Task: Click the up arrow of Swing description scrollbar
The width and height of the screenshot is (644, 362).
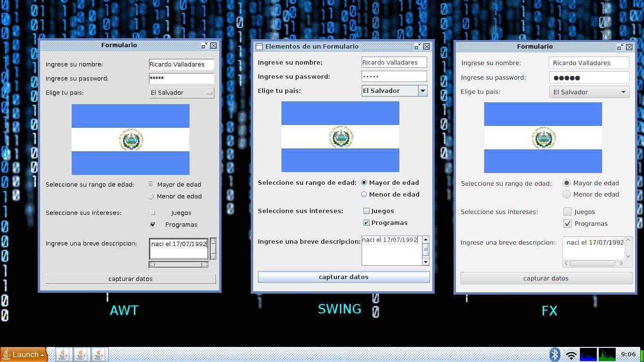Action: 426,240
